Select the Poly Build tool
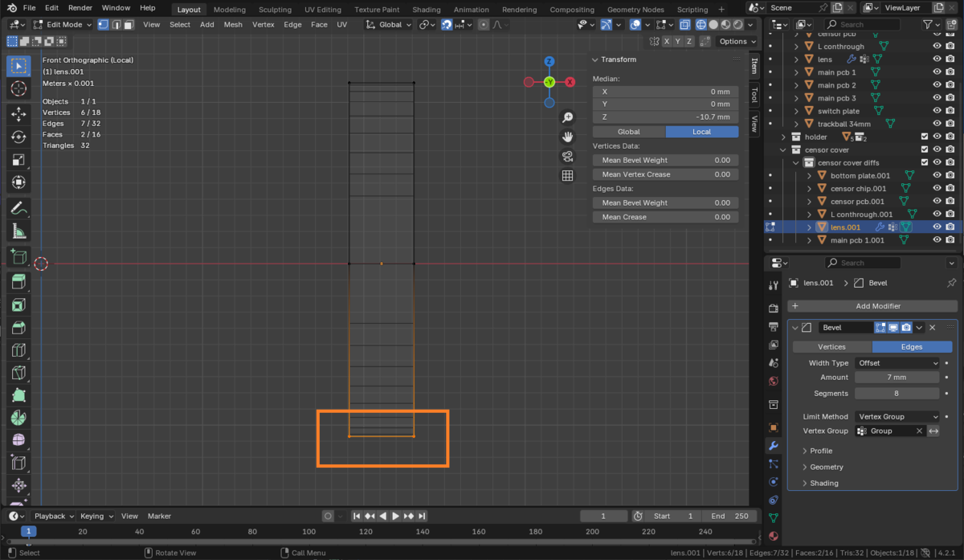Screen dimensions: 964x560 tap(18, 395)
